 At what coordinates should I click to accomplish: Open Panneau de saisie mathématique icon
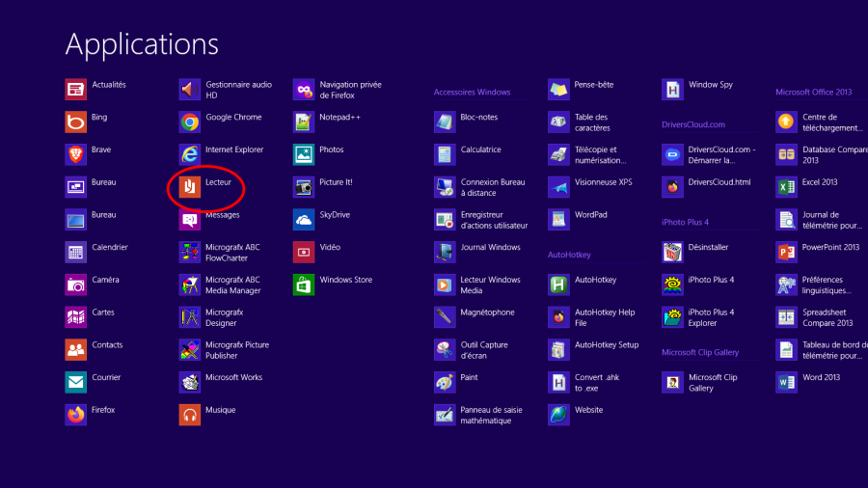pos(445,415)
